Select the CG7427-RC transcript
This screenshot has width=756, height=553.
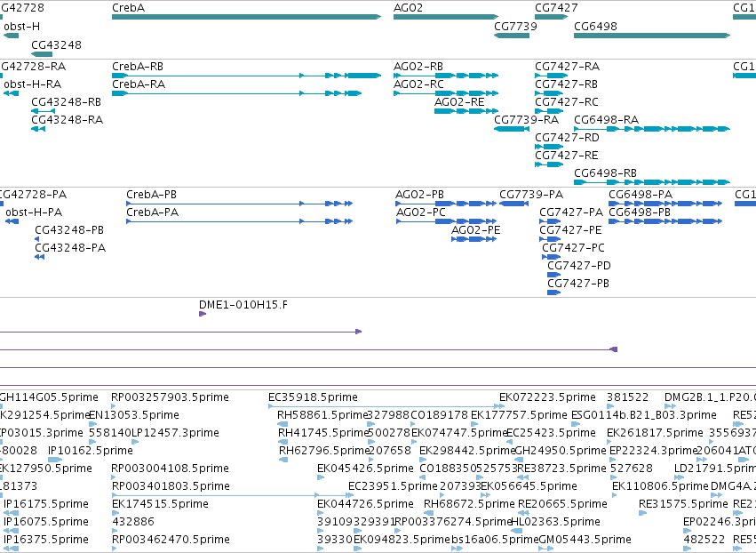[549, 111]
